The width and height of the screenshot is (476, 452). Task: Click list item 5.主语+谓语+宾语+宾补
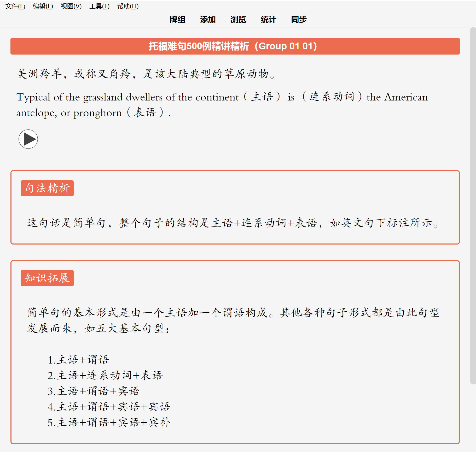(x=109, y=423)
